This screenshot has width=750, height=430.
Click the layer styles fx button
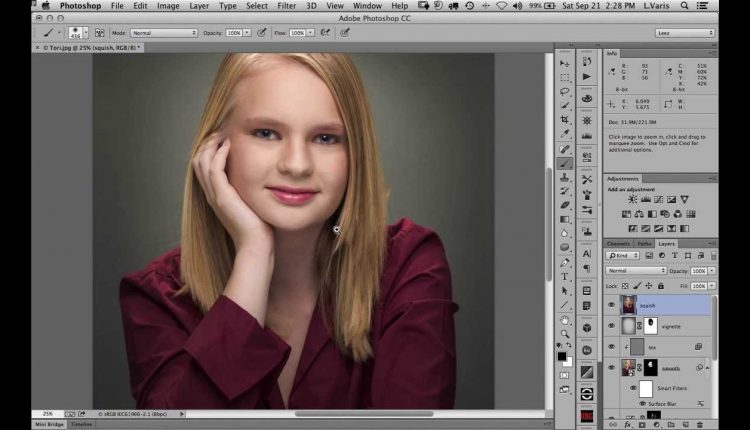point(628,424)
